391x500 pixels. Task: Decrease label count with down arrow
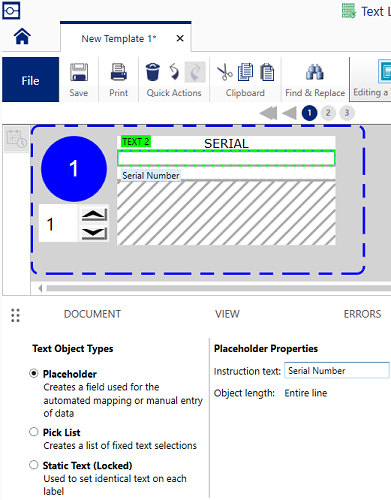point(94,233)
